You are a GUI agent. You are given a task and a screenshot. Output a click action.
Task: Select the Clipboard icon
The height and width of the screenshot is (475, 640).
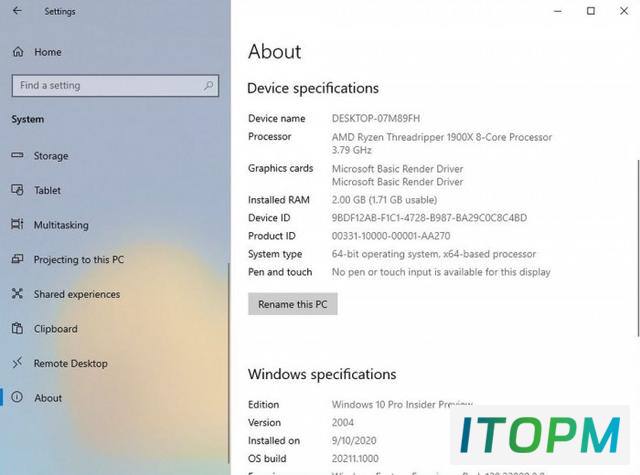click(17, 328)
